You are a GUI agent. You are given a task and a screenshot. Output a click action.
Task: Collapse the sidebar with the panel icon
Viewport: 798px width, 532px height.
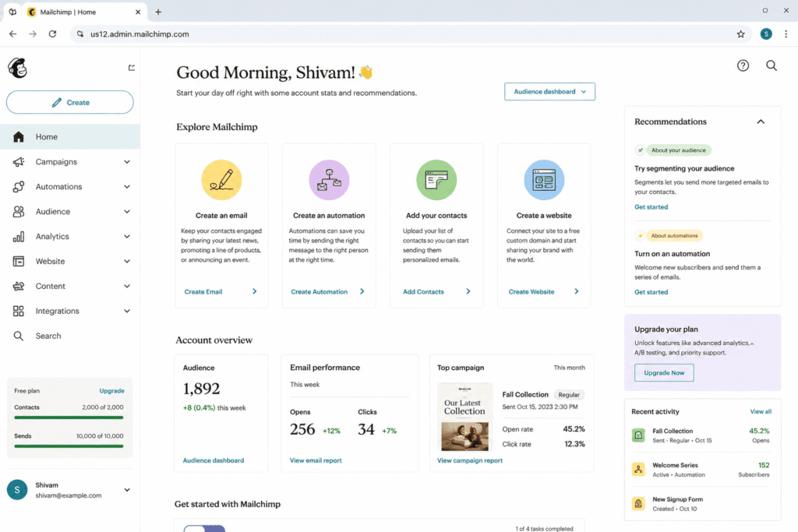pyautogui.click(x=131, y=68)
